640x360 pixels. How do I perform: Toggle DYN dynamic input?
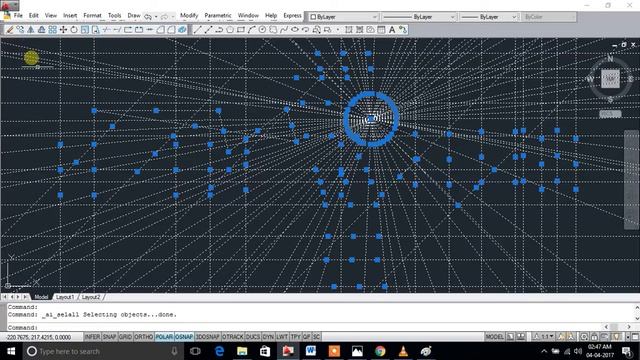[x=268, y=337]
